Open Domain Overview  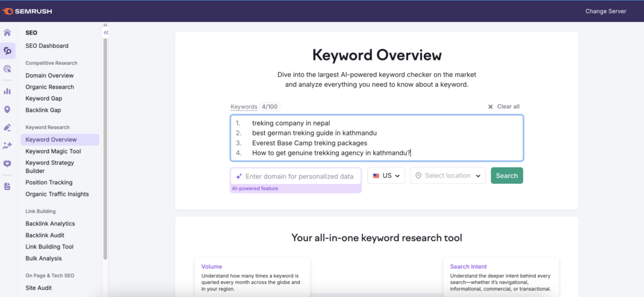tap(50, 76)
